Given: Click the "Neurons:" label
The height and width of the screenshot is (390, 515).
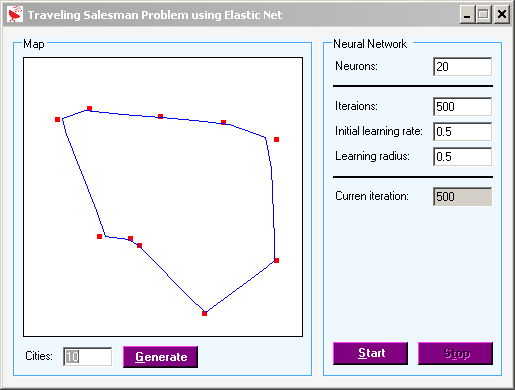Looking at the screenshot, I should click(x=356, y=66).
